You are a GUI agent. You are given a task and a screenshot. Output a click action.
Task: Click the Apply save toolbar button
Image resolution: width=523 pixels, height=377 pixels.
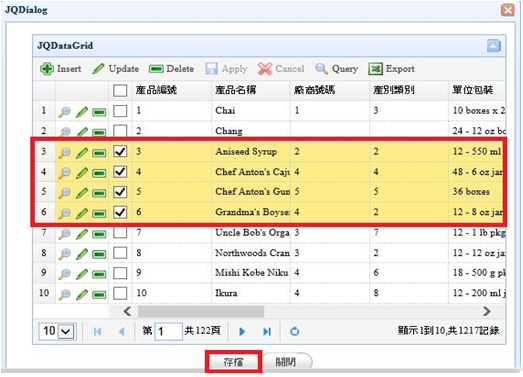(226, 69)
